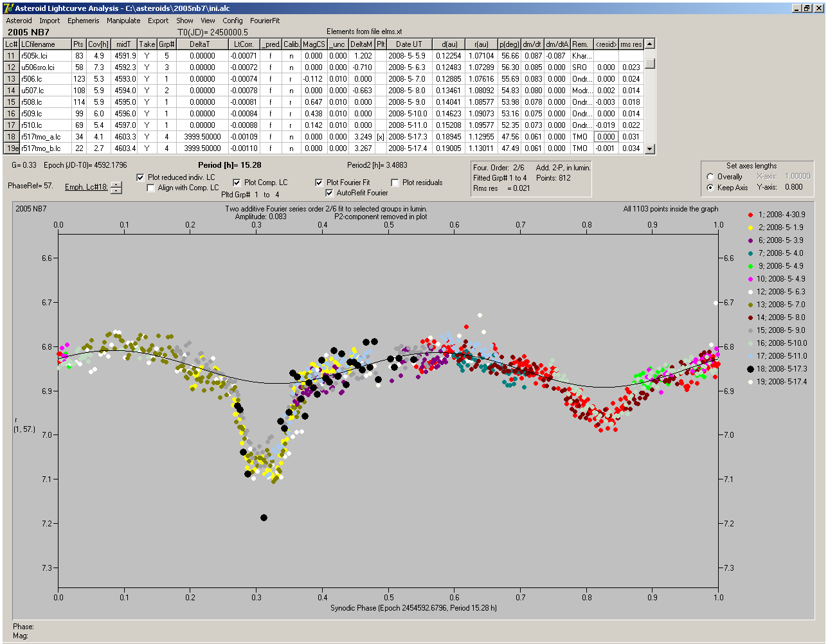This screenshot has width=828, height=644.
Task: Open the Import menu
Action: click(50, 21)
